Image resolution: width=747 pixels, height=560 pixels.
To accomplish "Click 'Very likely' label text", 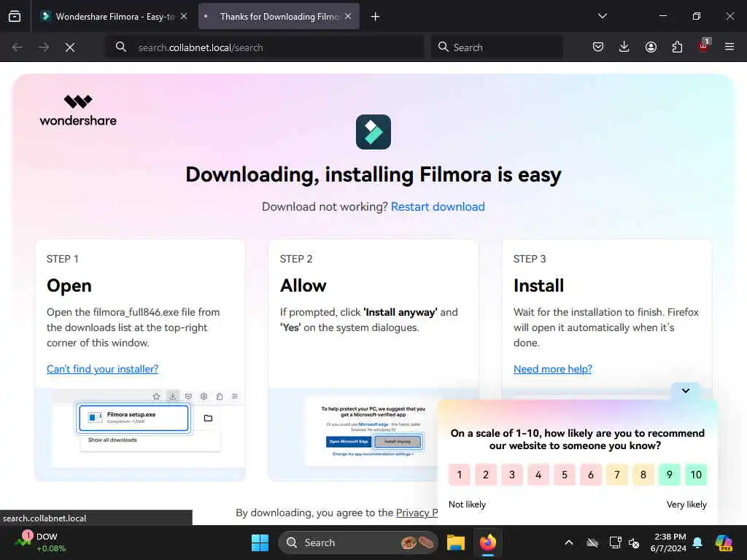I will pyautogui.click(x=686, y=505).
